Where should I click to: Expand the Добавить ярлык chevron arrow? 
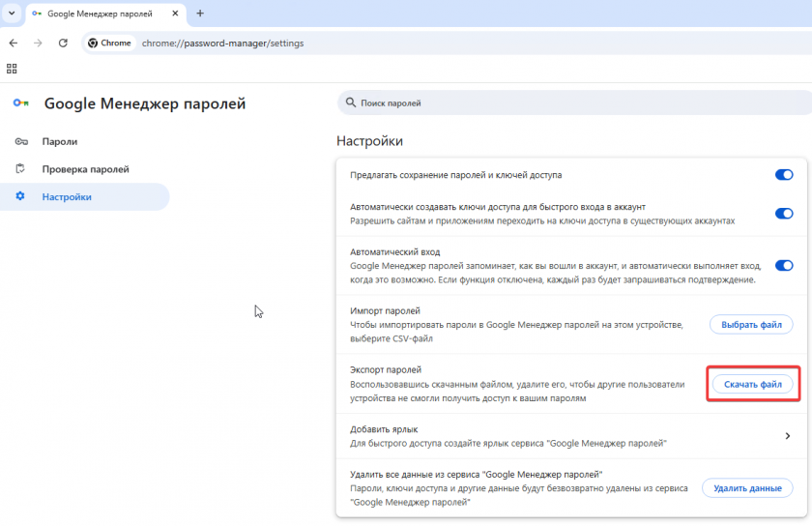(788, 436)
